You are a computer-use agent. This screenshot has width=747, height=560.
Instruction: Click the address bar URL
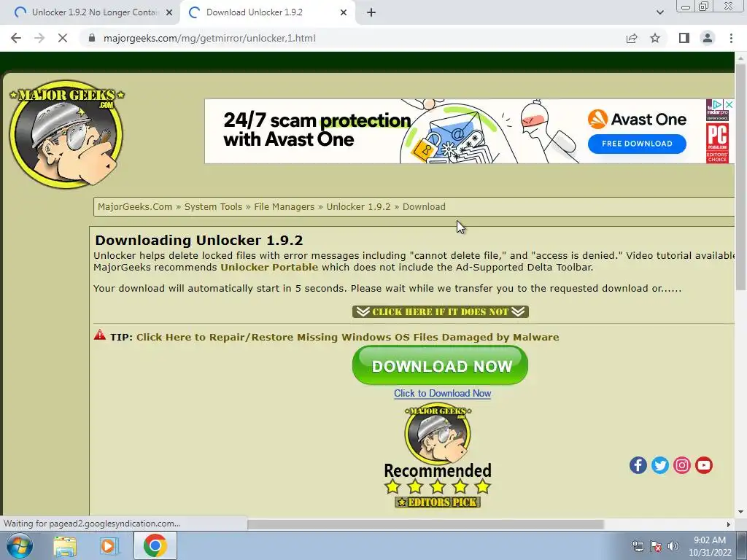pyautogui.click(x=209, y=38)
